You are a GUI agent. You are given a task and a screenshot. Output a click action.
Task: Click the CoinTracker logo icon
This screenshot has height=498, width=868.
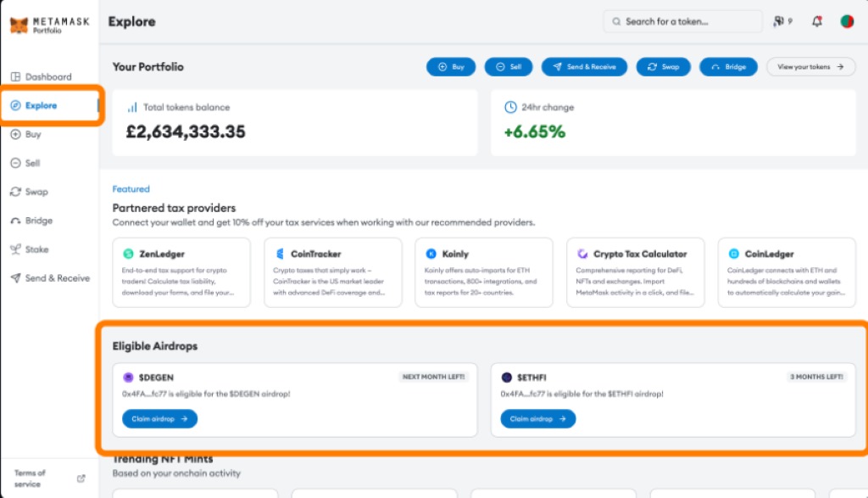coord(280,254)
